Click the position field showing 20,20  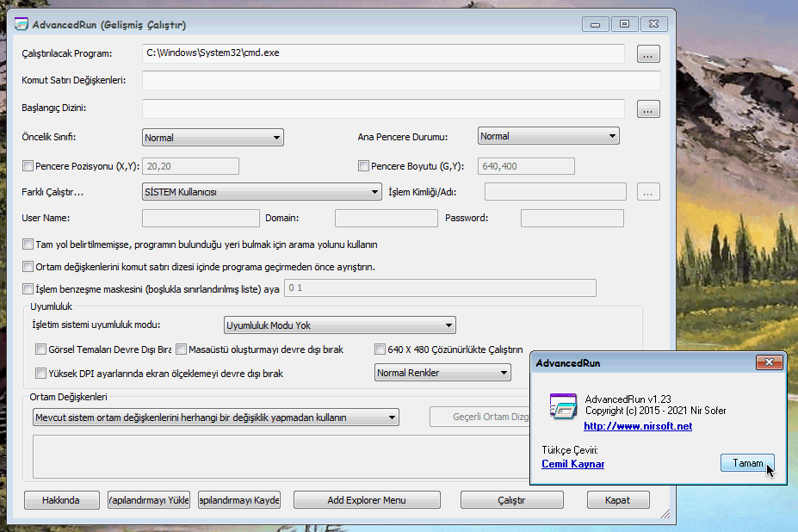click(190, 166)
